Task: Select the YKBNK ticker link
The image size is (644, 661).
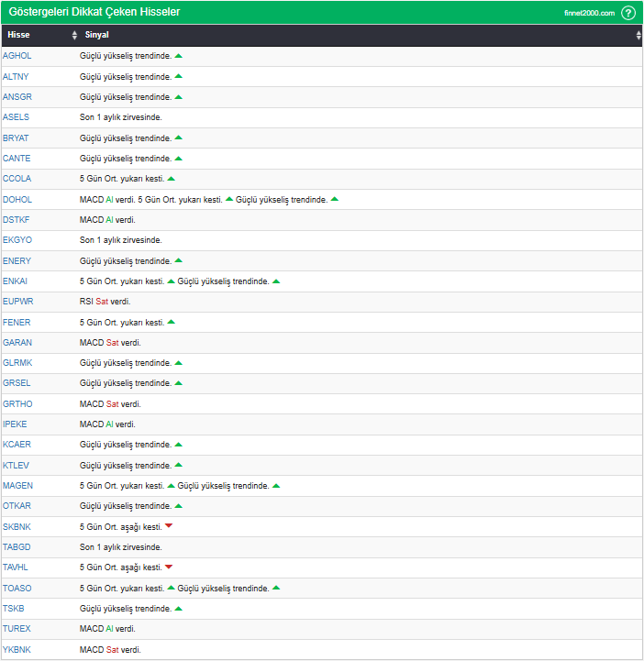Action: 17,649
